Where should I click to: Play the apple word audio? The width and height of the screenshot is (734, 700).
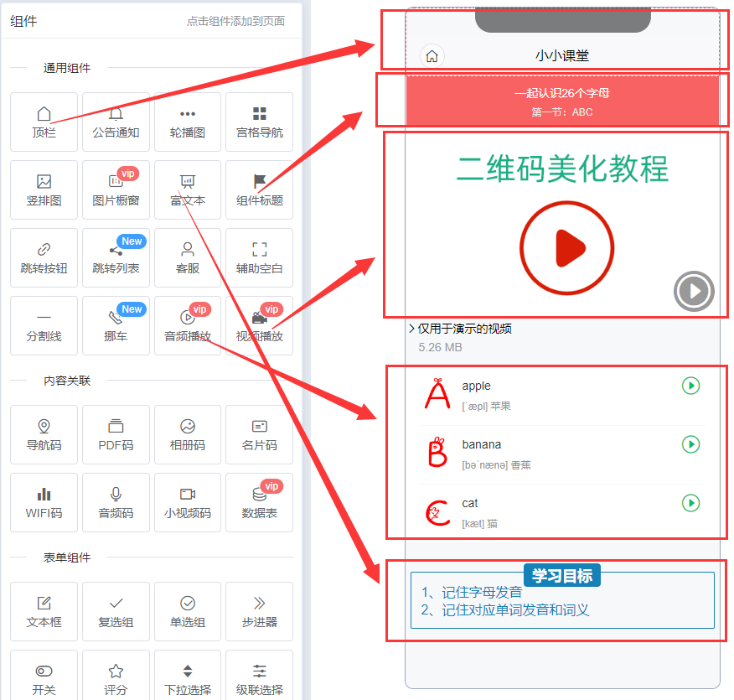click(690, 386)
